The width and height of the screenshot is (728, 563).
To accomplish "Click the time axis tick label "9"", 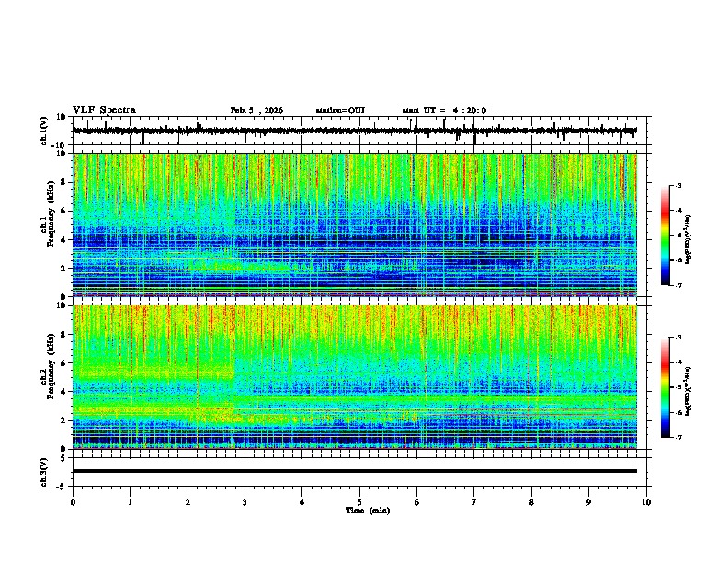I will tap(588, 501).
